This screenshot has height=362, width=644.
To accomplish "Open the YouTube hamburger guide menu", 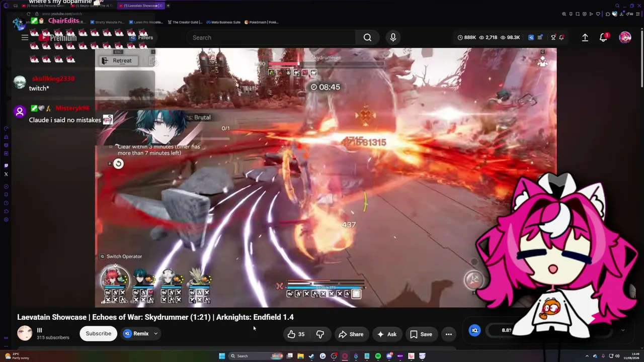I will coord(25,37).
